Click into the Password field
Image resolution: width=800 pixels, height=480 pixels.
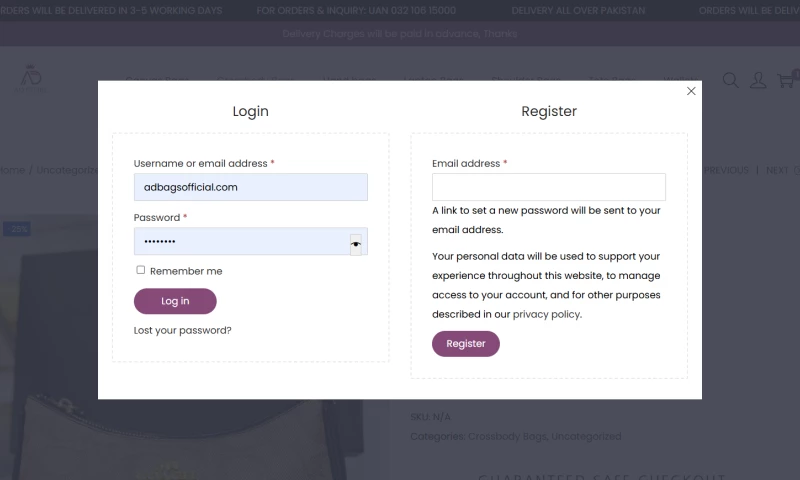pyautogui.click(x=240, y=242)
